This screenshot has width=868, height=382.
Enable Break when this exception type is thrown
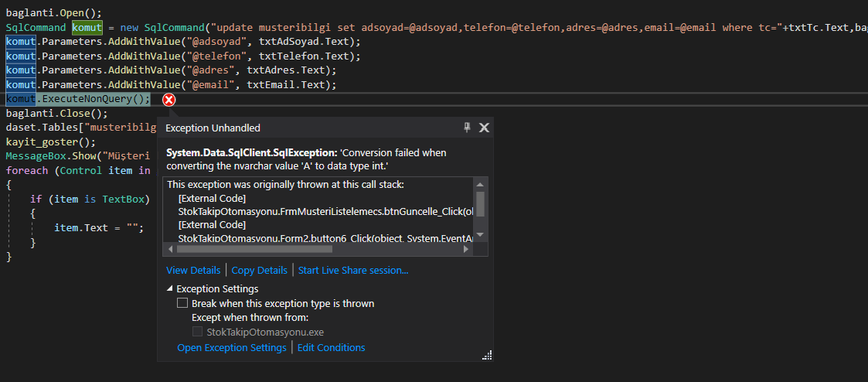[182, 304]
